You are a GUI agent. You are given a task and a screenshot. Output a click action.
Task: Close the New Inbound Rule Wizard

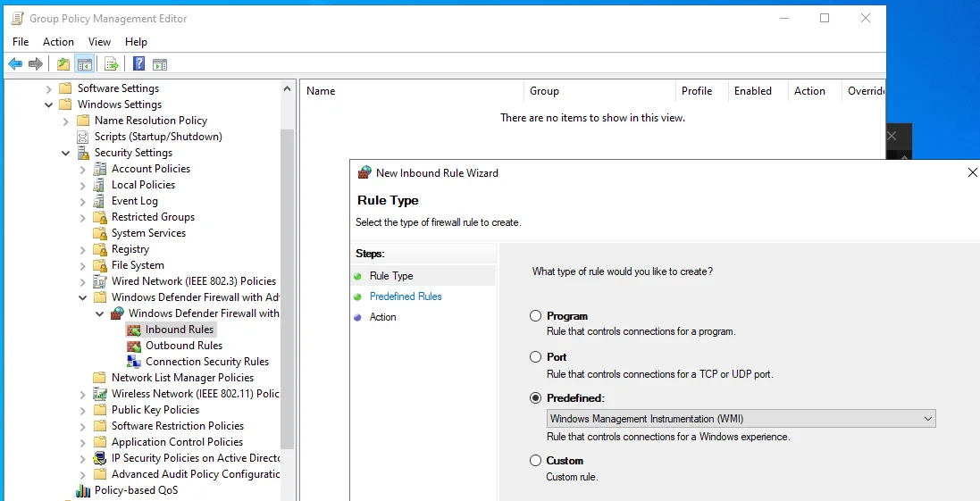972,172
